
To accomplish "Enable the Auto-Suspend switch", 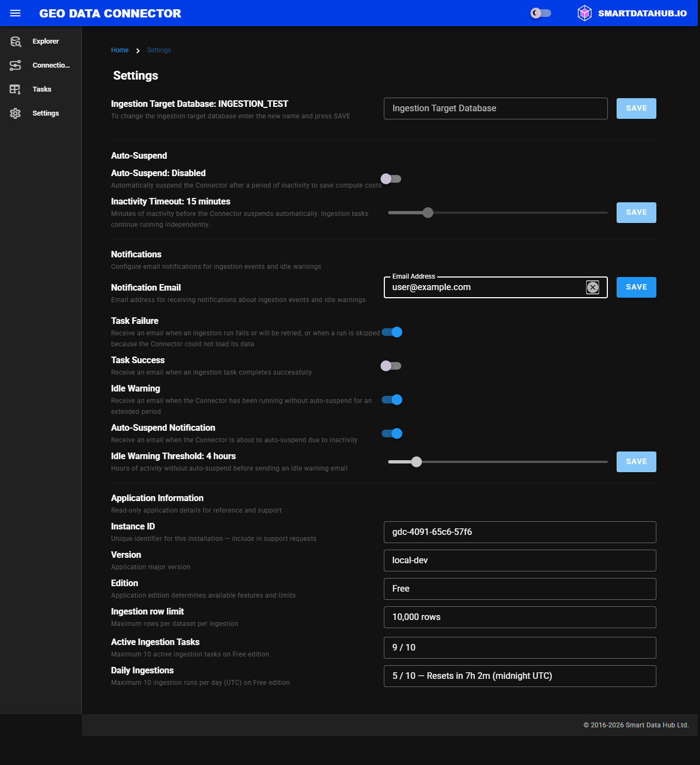I will pos(391,179).
